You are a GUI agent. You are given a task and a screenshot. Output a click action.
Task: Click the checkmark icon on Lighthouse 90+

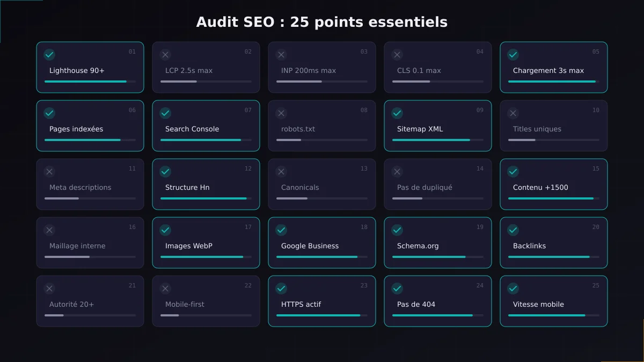pos(49,55)
